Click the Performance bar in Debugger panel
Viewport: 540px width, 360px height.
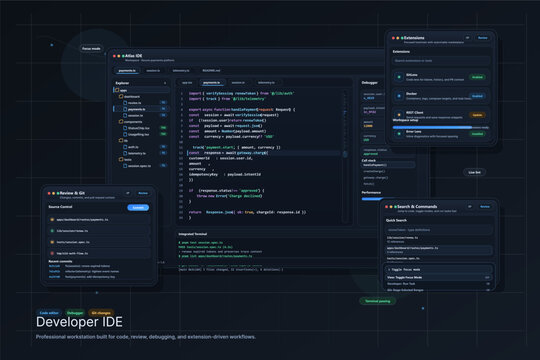click(372, 199)
